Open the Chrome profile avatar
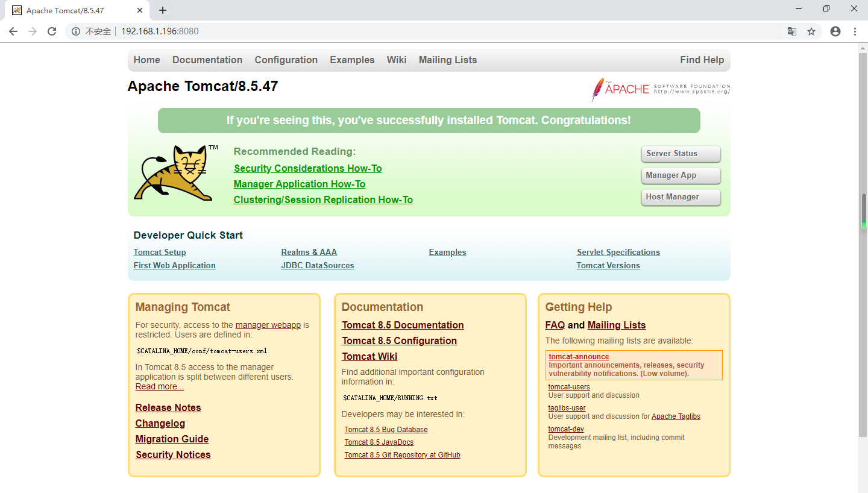This screenshot has height=493, width=868. [835, 31]
